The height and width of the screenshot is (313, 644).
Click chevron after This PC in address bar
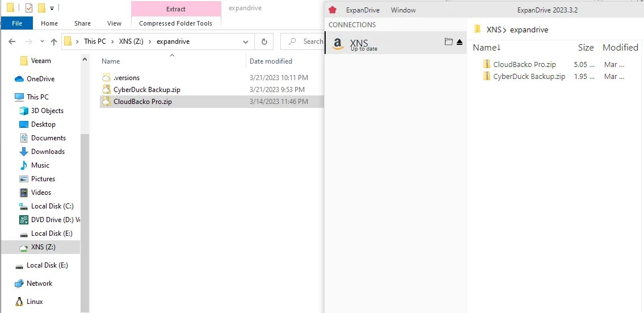pos(112,41)
